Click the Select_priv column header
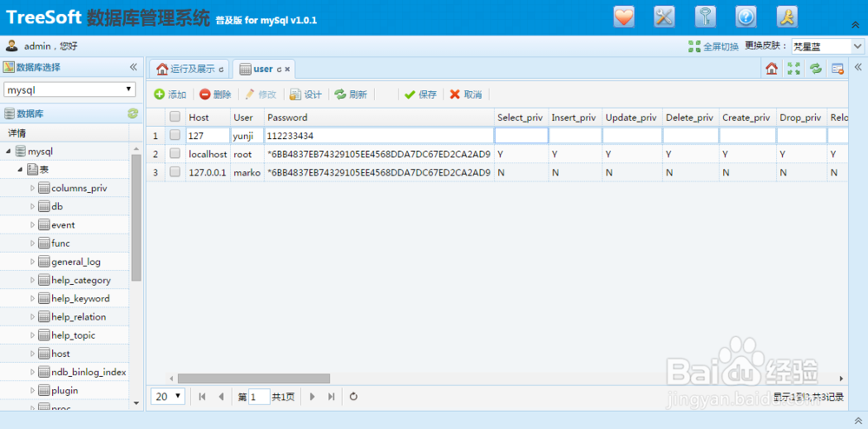Viewport: 868px width, 429px height. (x=520, y=117)
